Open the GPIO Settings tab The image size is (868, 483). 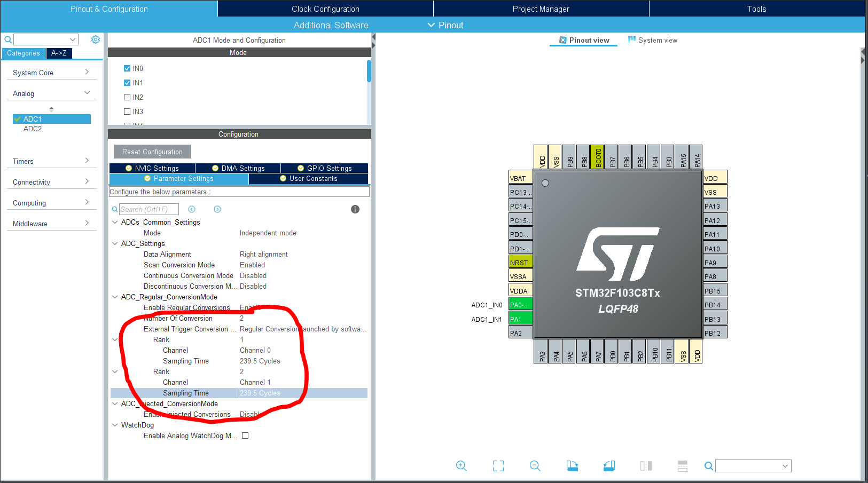point(325,168)
